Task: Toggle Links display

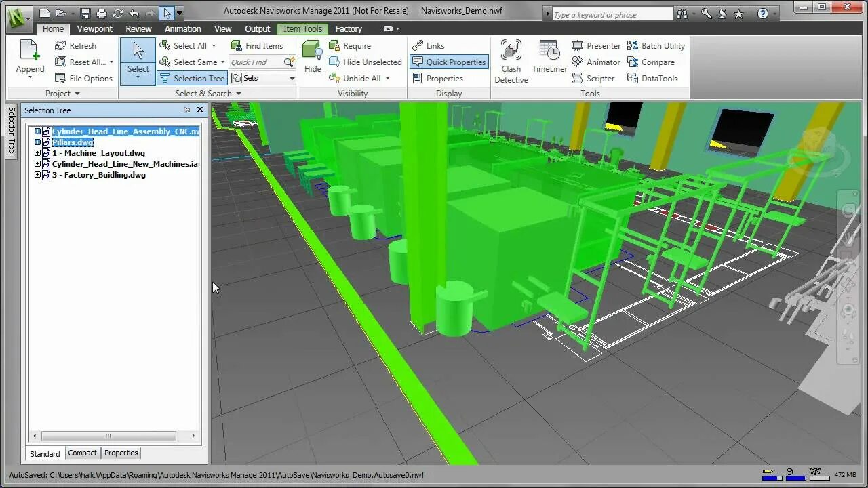Action: [429, 45]
